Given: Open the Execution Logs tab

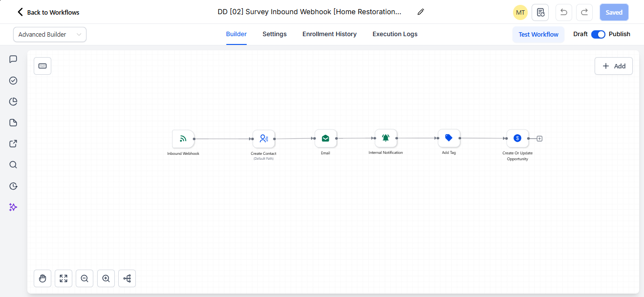Looking at the screenshot, I should point(395,34).
